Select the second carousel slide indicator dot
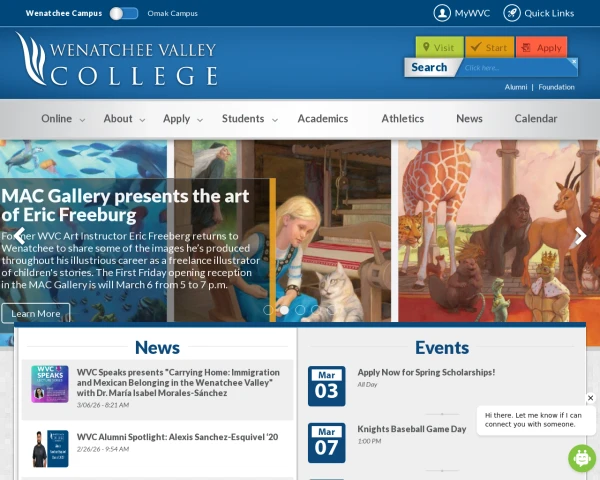This screenshot has width=600, height=480. (284, 310)
